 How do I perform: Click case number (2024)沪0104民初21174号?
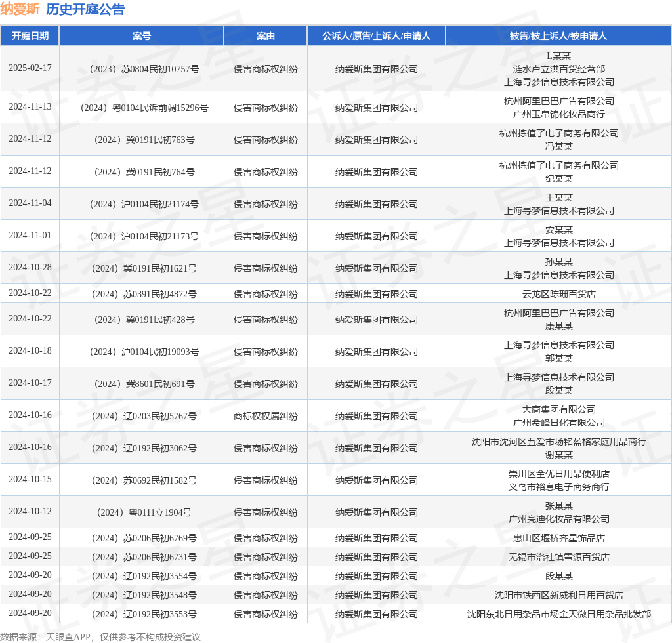pos(144,204)
